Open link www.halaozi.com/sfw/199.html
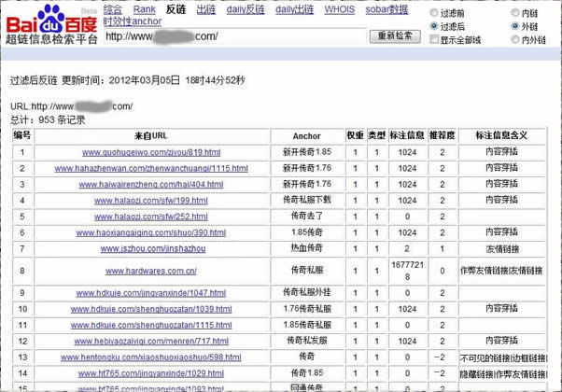Screen dimensions: 562x392 tap(151, 201)
